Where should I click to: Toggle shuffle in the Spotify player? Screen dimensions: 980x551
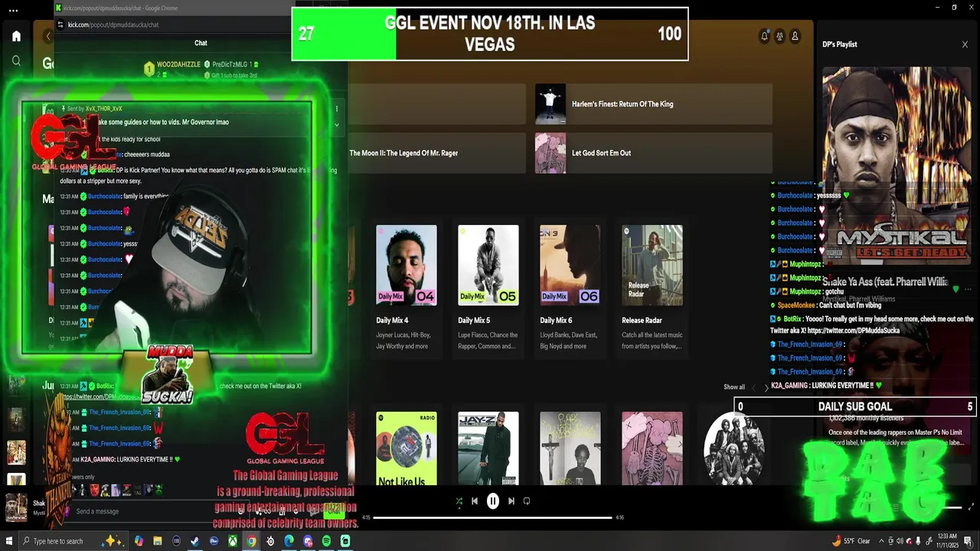(x=459, y=501)
